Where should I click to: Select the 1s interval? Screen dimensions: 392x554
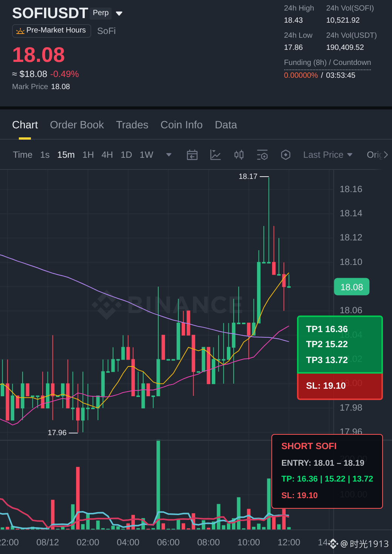click(x=45, y=155)
